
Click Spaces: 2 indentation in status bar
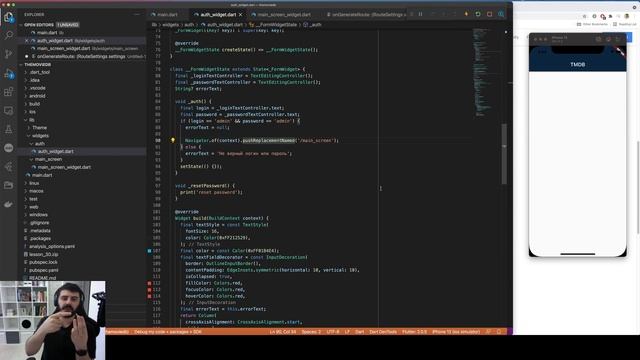[x=311, y=332]
